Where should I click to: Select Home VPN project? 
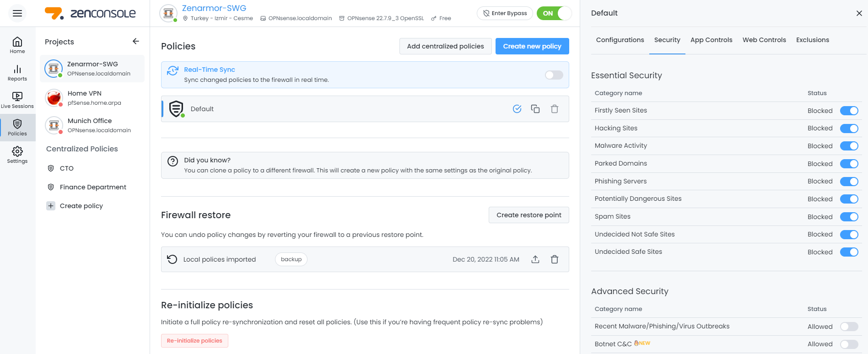(x=92, y=97)
